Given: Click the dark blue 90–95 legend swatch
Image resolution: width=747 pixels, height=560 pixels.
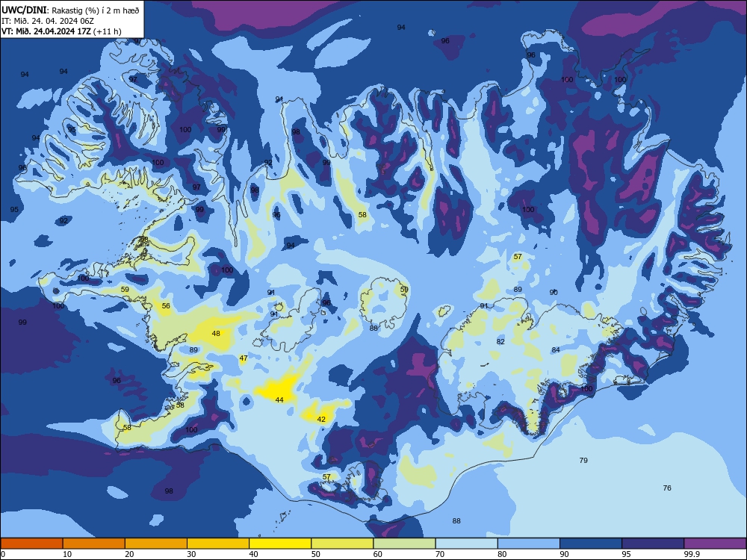Looking at the screenshot, I should 591,544.
